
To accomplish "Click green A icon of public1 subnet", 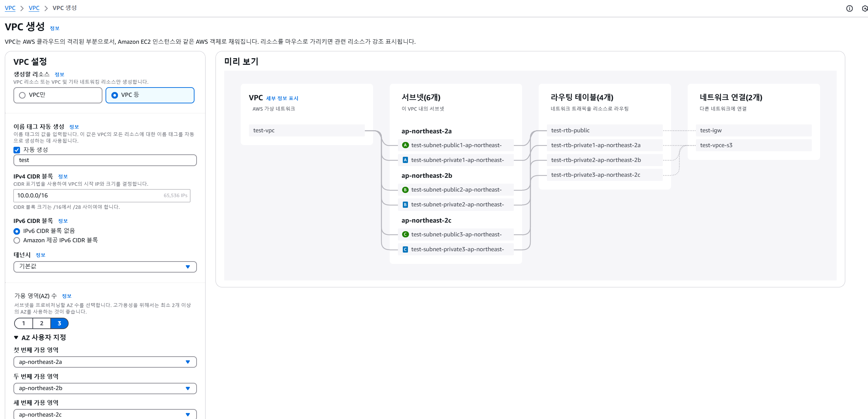I will [x=406, y=145].
